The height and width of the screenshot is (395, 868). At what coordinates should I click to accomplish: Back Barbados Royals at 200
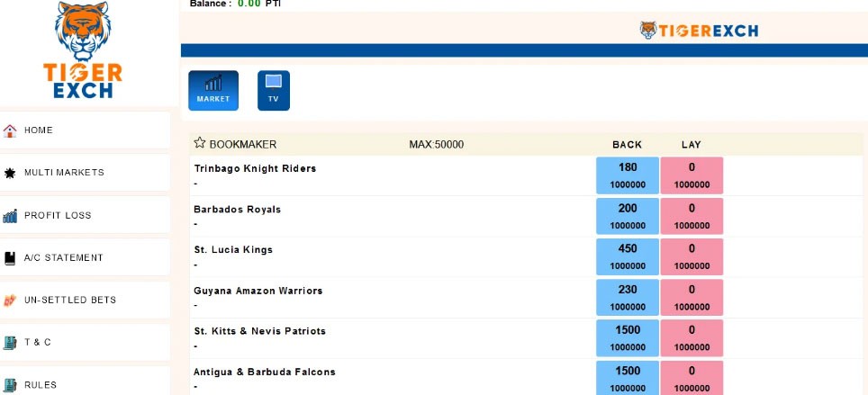click(628, 216)
